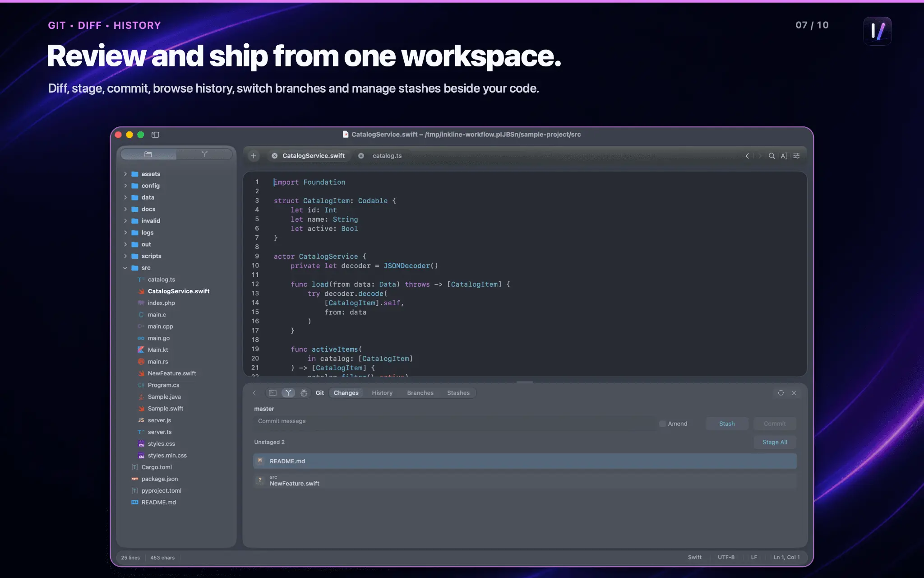Image resolution: width=924 pixels, height=578 pixels.
Task: Click the PHP icon next to index.php
Action: click(x=141, y=303)
